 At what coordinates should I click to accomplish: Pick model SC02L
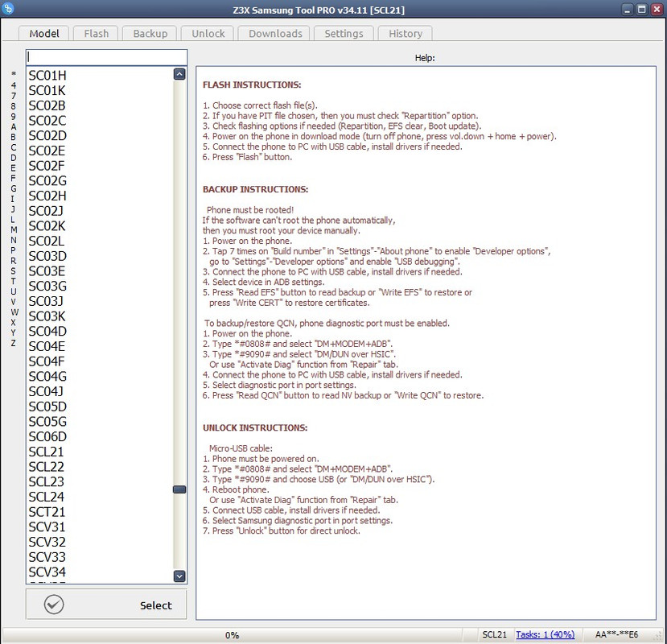tap(100, 241)
